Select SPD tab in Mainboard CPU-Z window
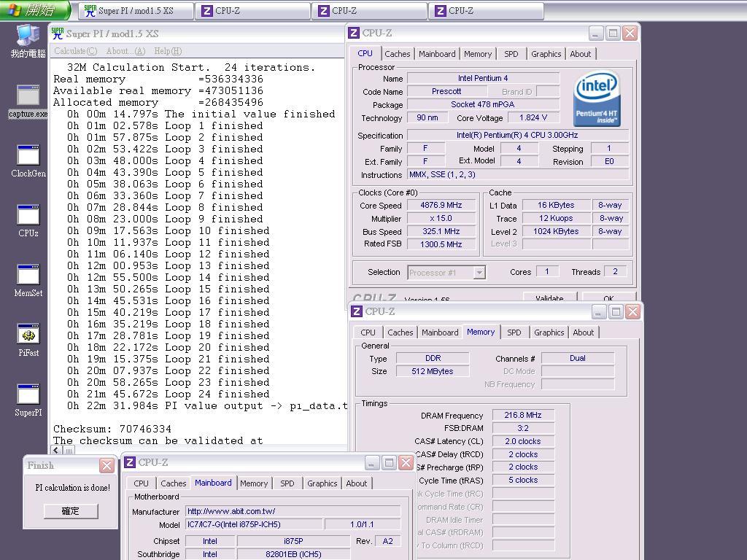Image resolution: width=747 pixels, height=560 pixels. point(287,483)
